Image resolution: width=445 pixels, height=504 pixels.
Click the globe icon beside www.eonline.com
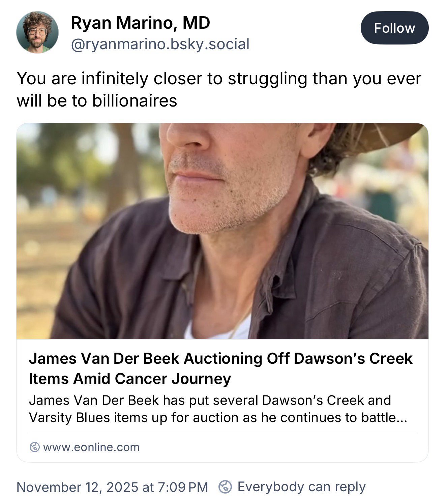[x=34, y=447]
